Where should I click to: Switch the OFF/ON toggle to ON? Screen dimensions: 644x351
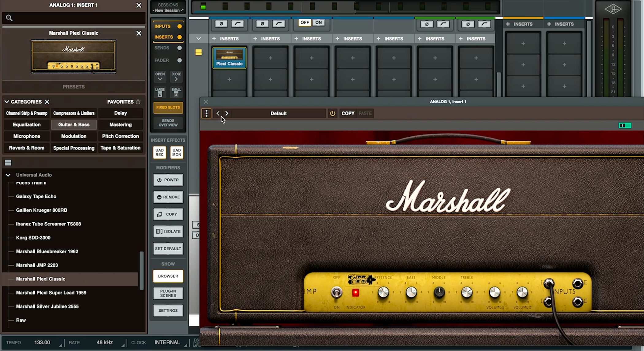(x=319, y=22)
